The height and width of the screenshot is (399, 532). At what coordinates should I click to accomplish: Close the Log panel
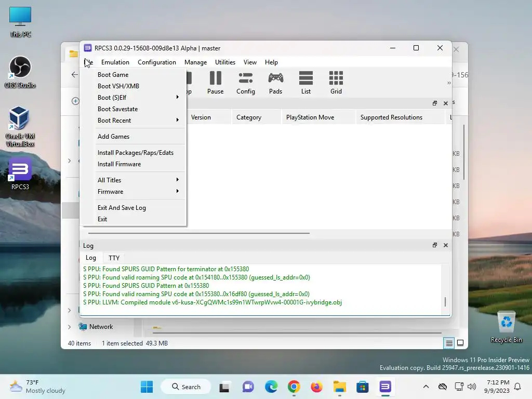[x=445, y=245]
